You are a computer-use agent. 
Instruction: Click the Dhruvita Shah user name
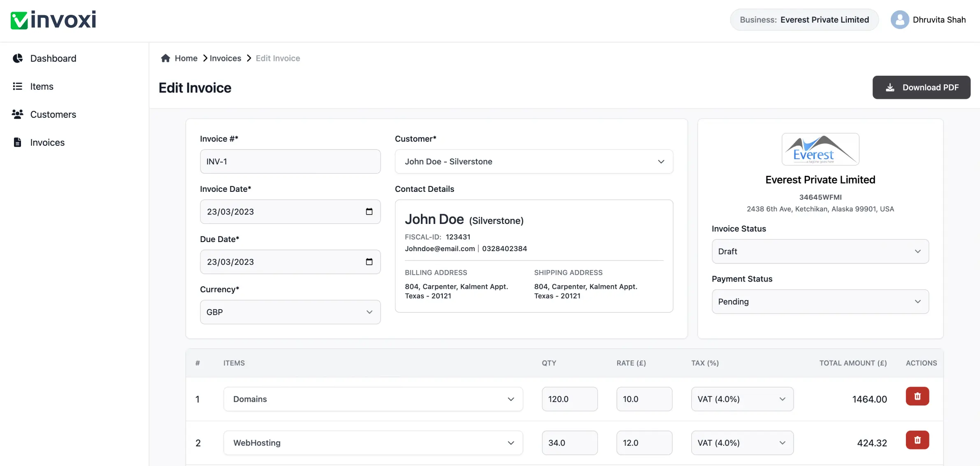(939, 20)
